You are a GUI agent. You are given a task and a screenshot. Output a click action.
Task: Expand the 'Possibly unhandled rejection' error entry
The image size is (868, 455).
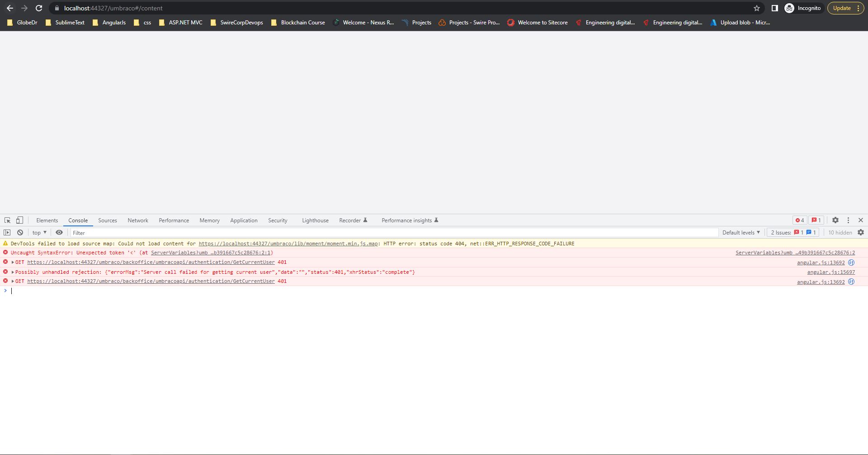[13, 272]
